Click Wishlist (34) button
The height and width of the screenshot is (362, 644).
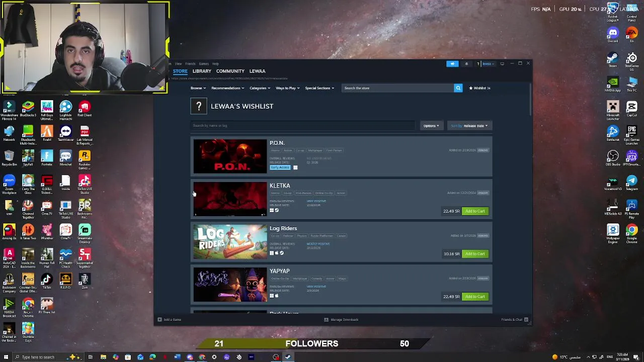(479, 88)
